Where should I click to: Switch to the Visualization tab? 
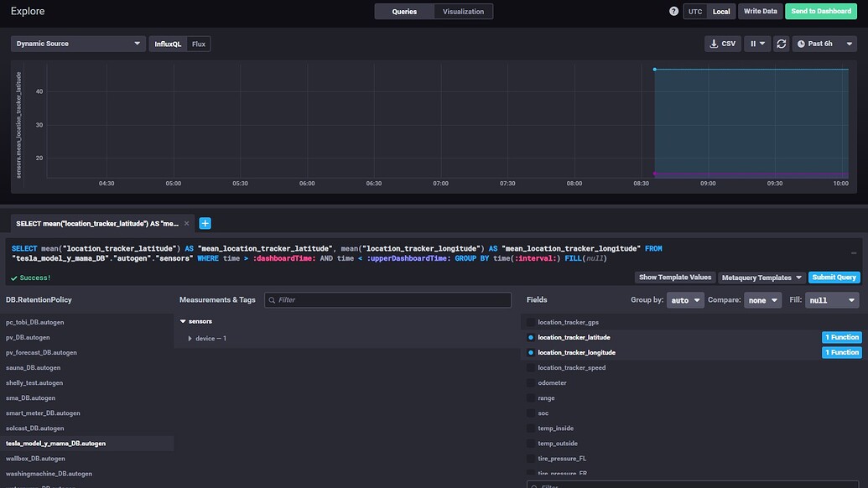463,11
